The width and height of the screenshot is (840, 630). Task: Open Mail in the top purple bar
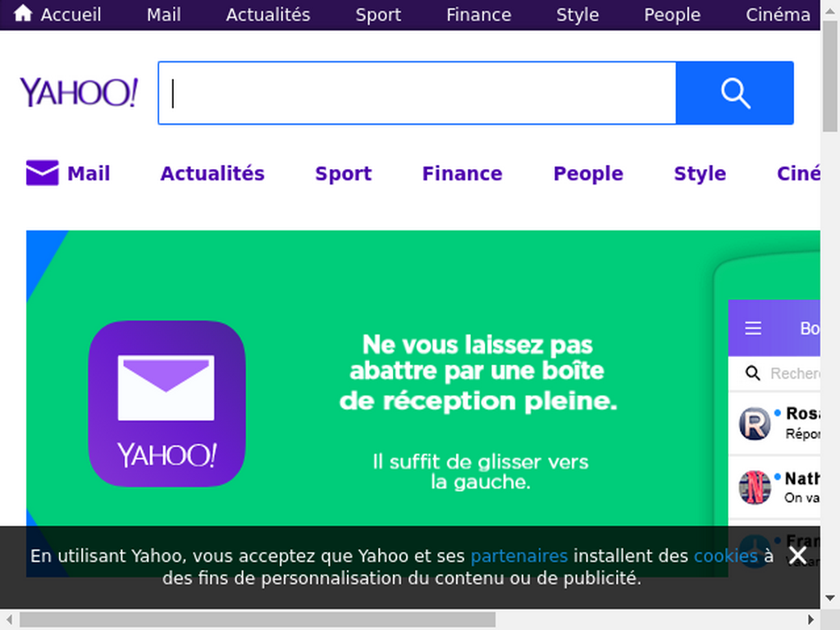(x=164, y=15)
